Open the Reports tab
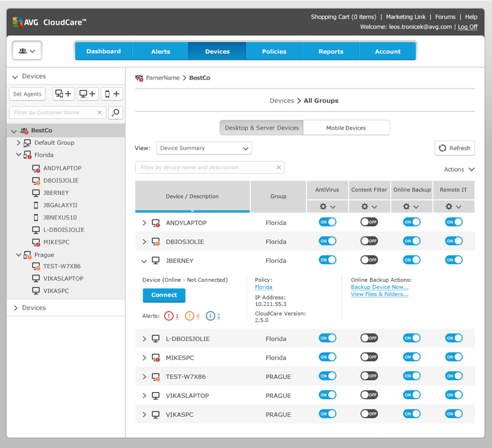 331,51
